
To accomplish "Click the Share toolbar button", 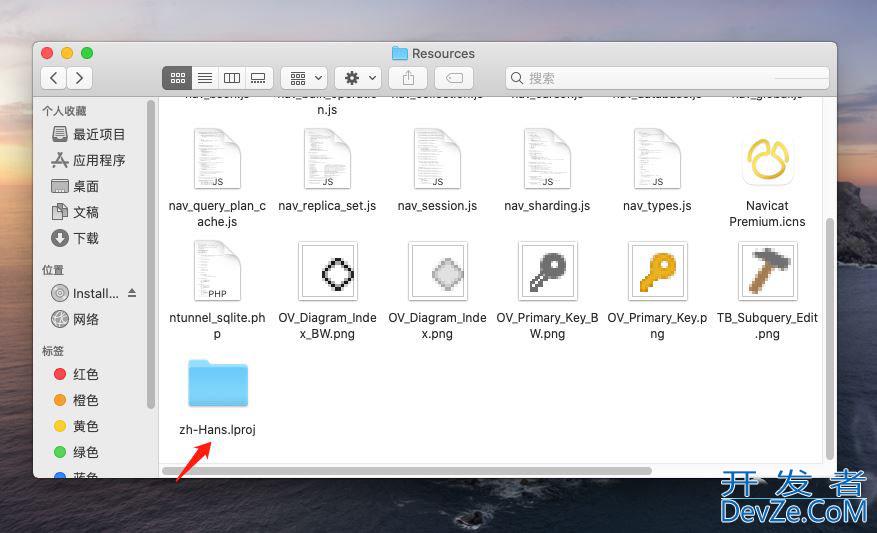I will [x=408, y=78].
